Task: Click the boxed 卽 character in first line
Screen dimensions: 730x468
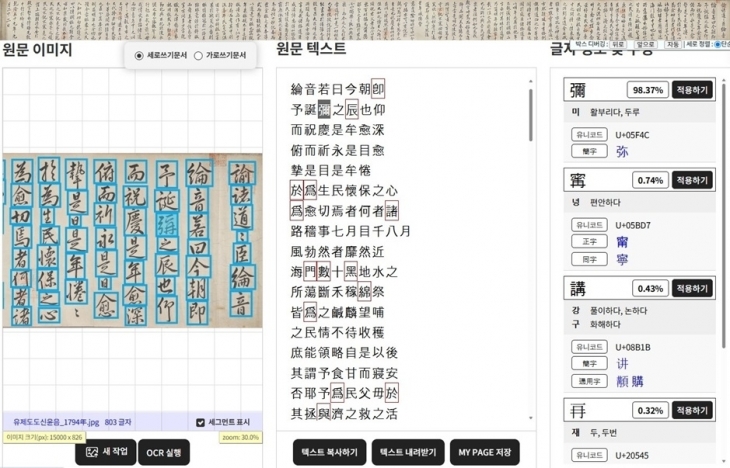Action: coord(378,88)
